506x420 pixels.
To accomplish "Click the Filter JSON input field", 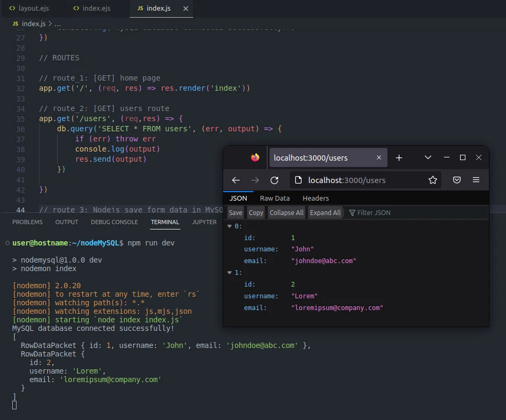I will (374, 212).
